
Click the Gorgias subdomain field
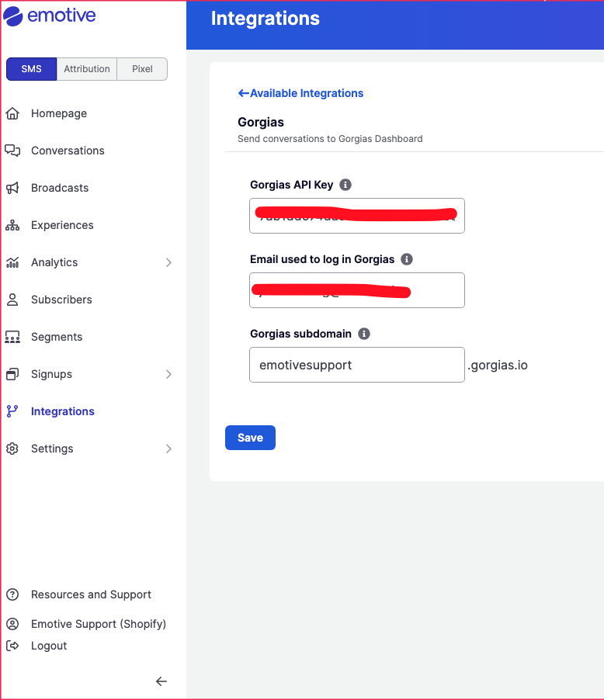click(x=357, y=365)
